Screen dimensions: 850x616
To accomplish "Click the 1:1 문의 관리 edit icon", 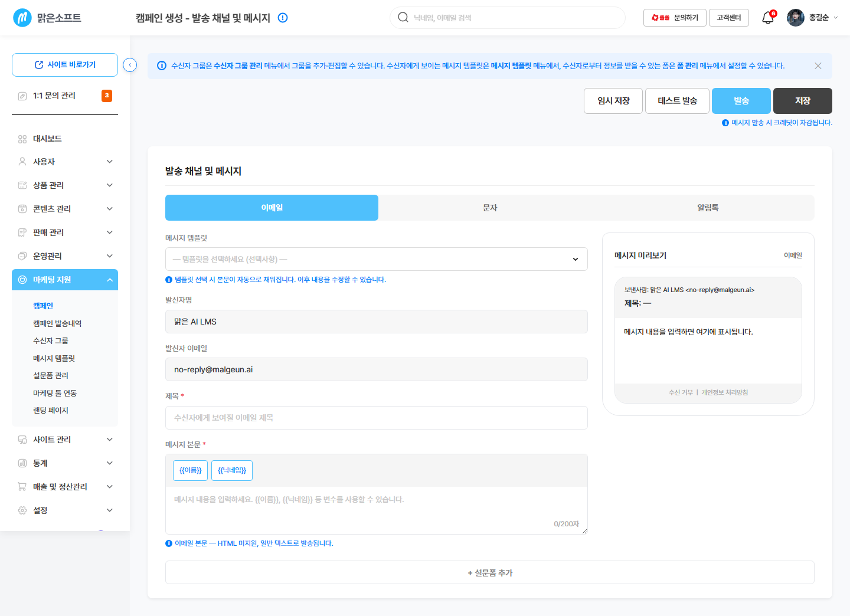I will (22, 96).
